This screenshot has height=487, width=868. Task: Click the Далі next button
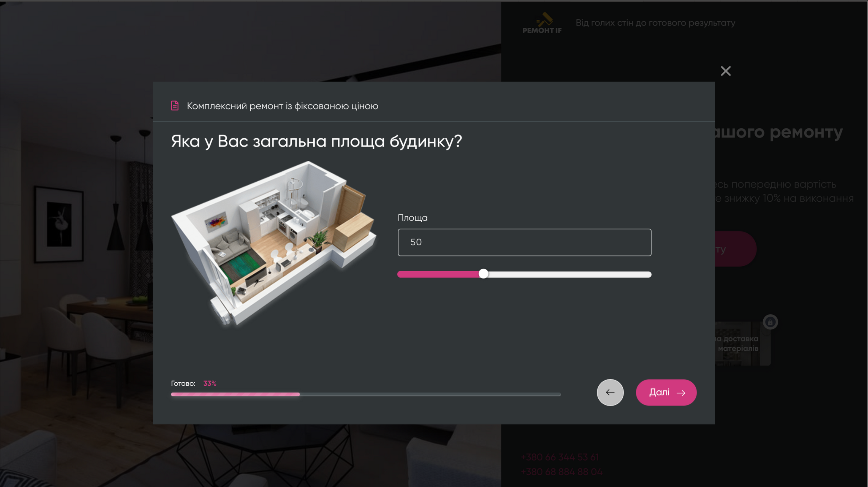666,392
